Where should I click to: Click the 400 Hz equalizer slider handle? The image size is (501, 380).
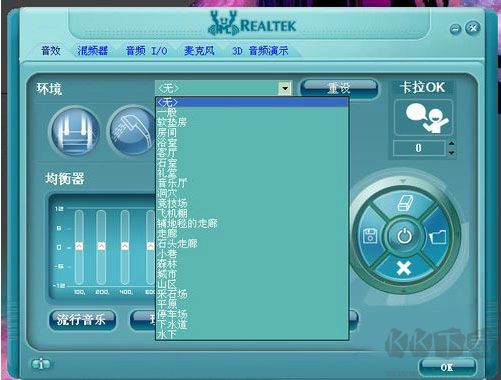pyautogui.click(x=125, y=246)
